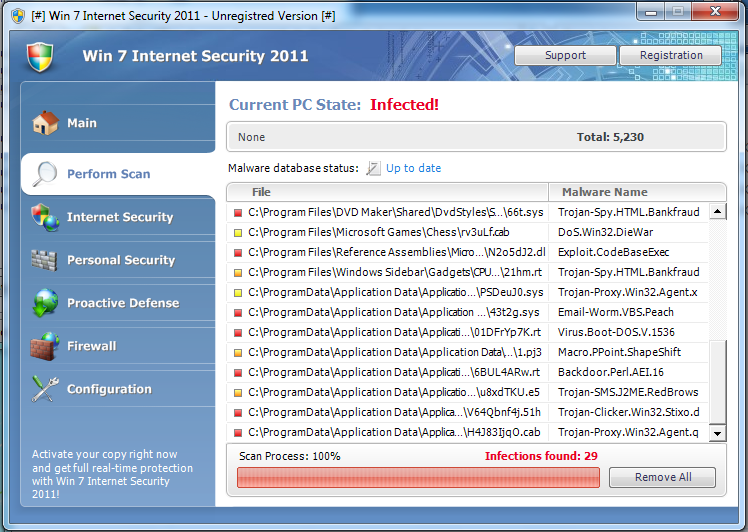Viewport: 748px width, 532px height.
Task: Open the Up to date link
Action: [413, 168]
